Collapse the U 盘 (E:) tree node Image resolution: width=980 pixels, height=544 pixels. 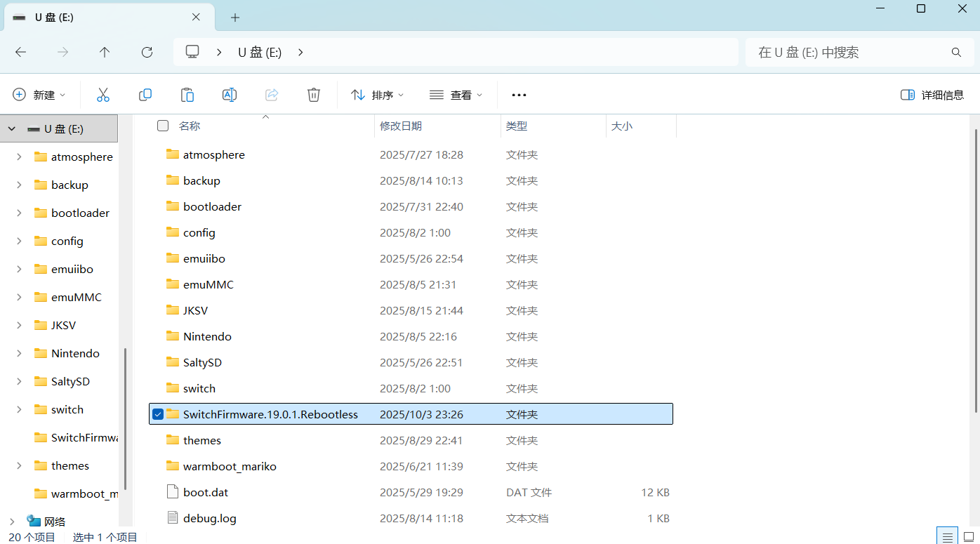12,129
